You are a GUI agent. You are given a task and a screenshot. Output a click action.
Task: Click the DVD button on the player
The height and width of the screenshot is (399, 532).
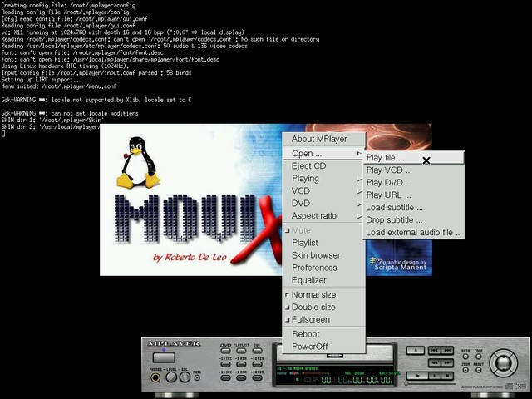(225, 351)
